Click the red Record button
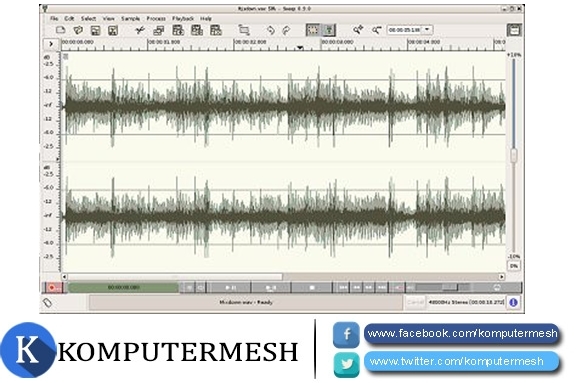The width and height of the screenshot is (582, 383). pos(54,288)
